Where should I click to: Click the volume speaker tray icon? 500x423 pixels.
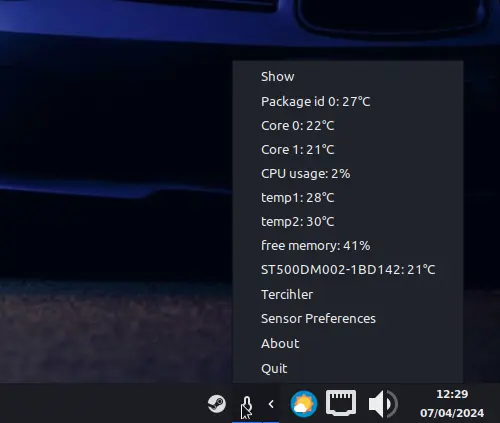click(383, 404)
